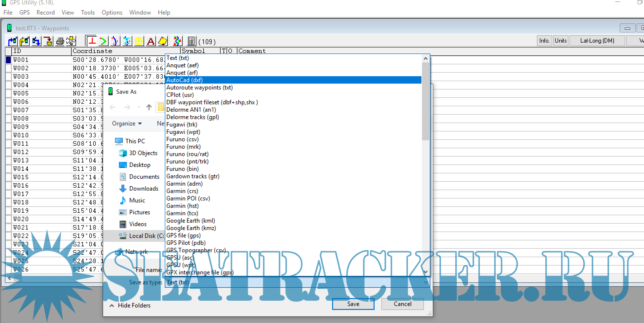Click the green routes arrow icon
644x323 pixels.
click(x=103, y=41)
